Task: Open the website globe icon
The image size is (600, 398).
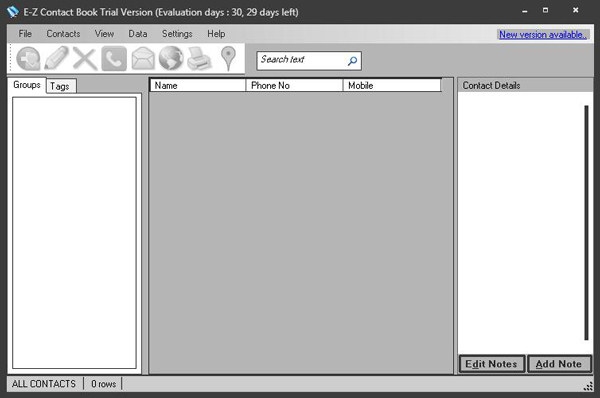Action: tap(171, 59)
